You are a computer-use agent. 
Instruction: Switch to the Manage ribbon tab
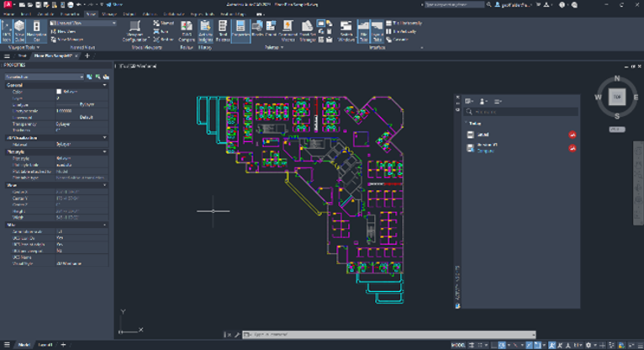tap(110, 13)
